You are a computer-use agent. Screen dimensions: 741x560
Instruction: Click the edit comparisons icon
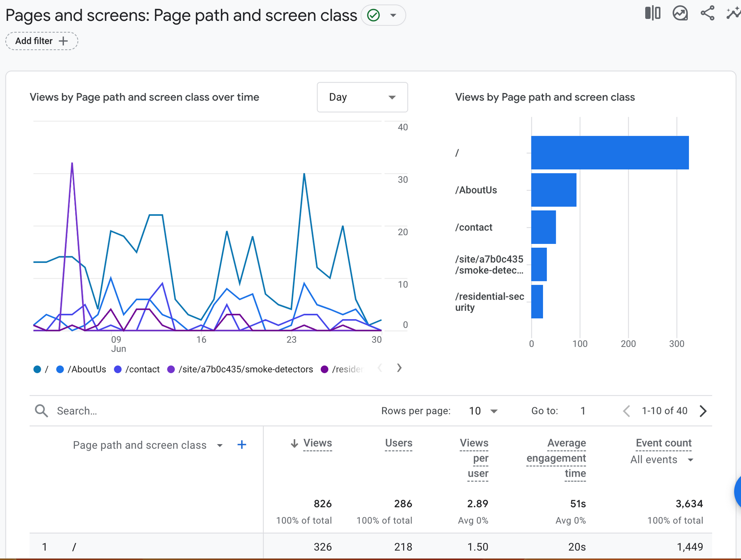652,13
